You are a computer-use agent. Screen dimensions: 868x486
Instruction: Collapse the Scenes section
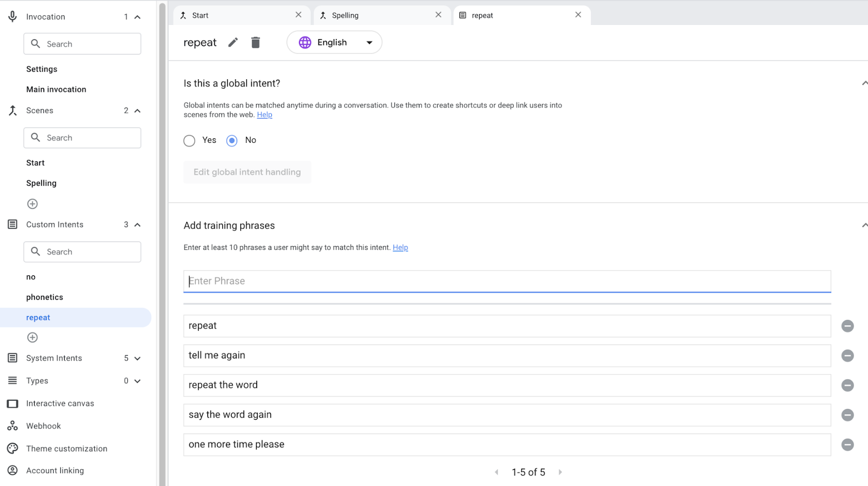[x=137, y=111]
